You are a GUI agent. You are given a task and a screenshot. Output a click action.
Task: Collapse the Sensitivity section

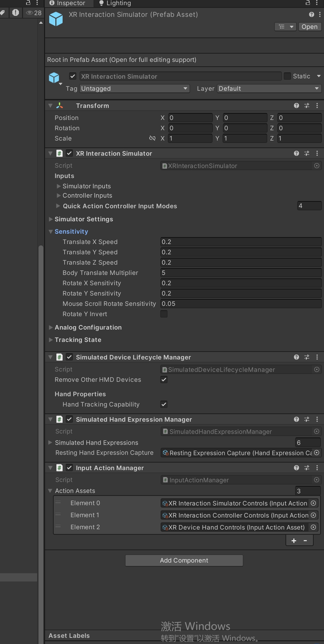51,232
